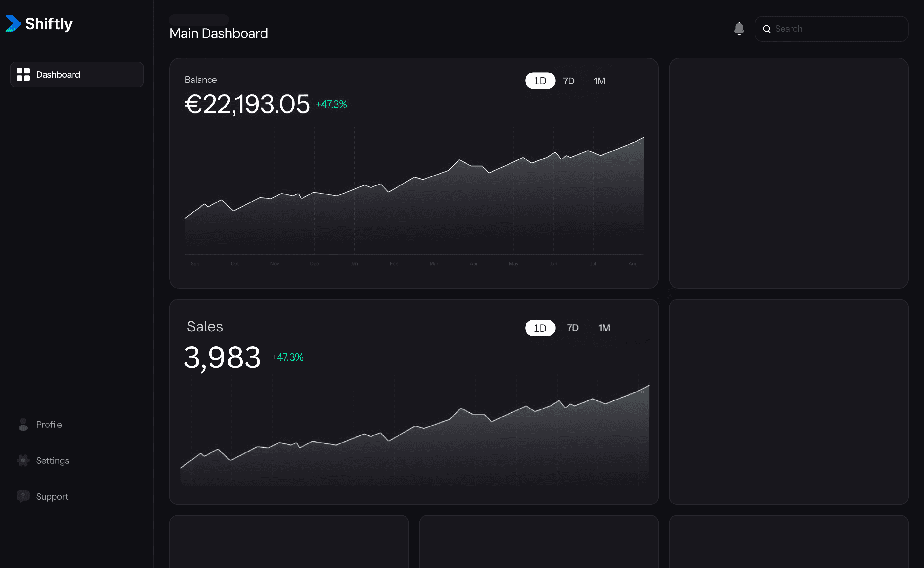Click the Dashboard grid icon
Viewport: 924px width, 568px height.
[x=23, y=74]
